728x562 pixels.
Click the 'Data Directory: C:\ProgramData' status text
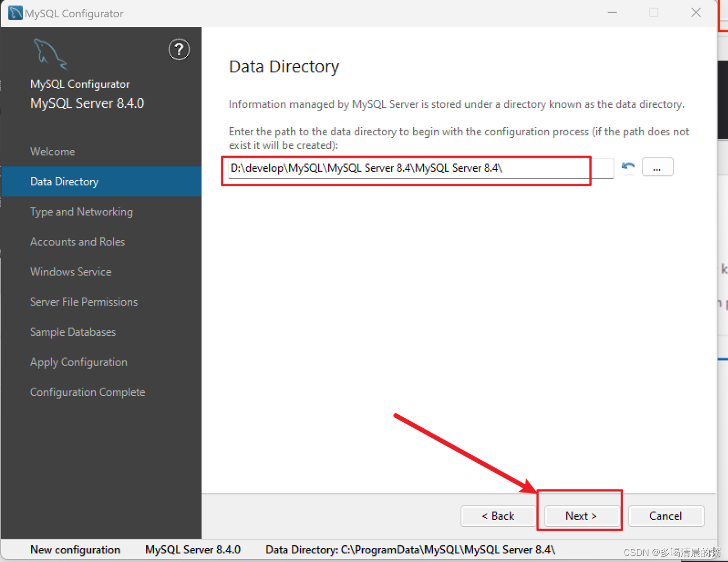pyautogui.click(x=410, y=550)
